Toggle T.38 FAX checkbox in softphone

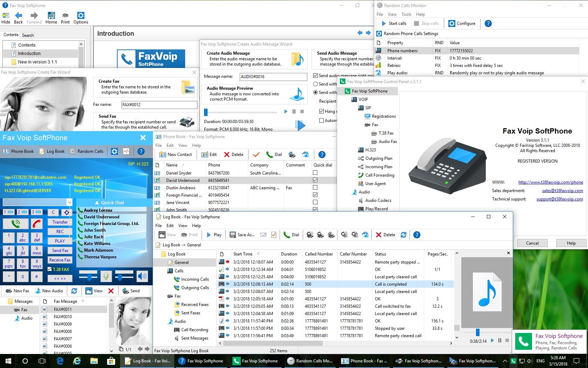50,269
